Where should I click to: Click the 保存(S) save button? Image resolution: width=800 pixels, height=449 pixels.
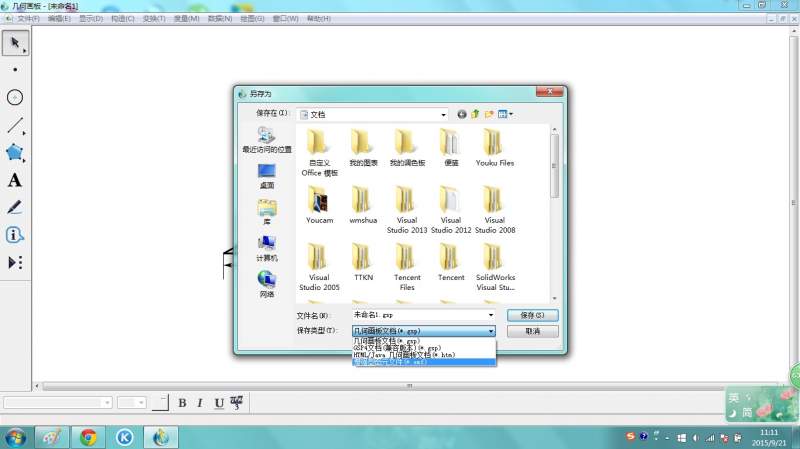533,315
